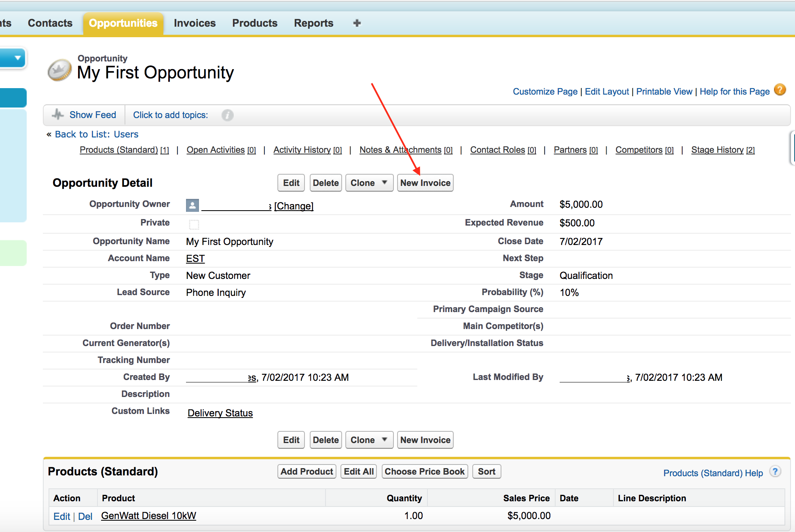Viewport: 795px width, 532px height.
Task: Click the Add Product button
Action: [x=307, y=471]
